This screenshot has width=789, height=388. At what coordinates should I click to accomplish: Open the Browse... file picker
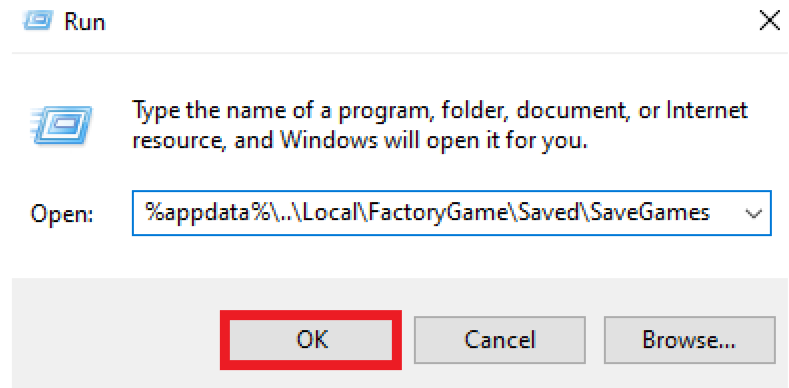689,340
